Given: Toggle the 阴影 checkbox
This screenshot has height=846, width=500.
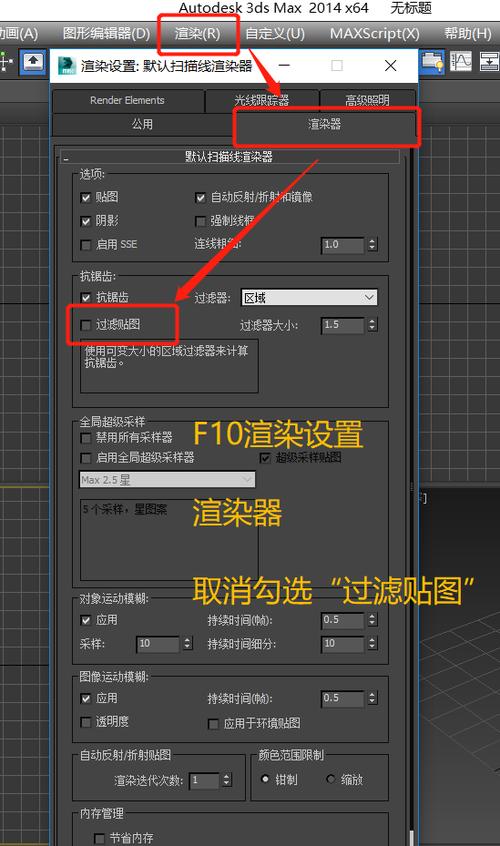Looking at the screenshot, I should [86, 221].
